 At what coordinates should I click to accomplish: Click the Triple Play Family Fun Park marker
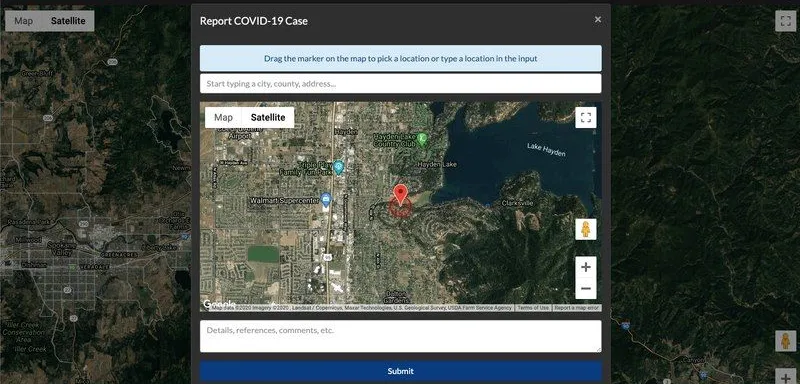pos(338,166)
